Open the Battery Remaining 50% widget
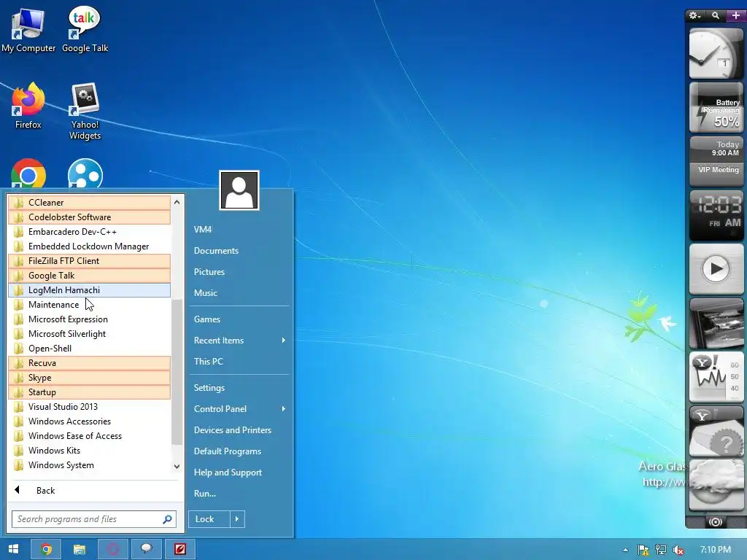 tap(716, 108)
